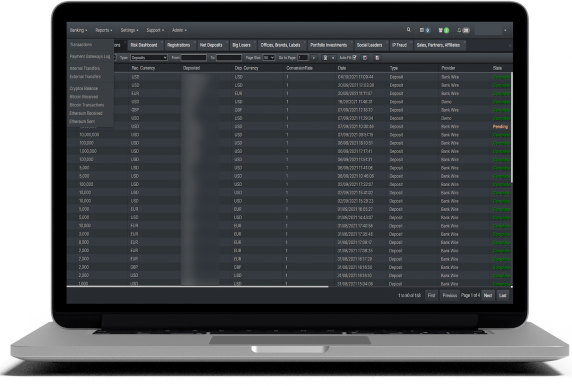The width and height of the screenshot is (572, 386).
Task: Click the horizontal scrollbar below the table
Action: pos(197,287)
